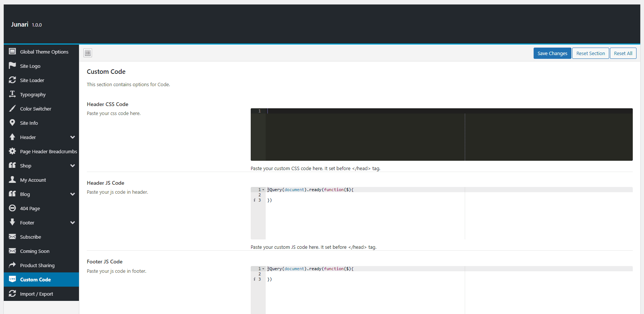The image size is (644, 314).
Task: Open the Color Switcher section
Action: click(41, 109)
